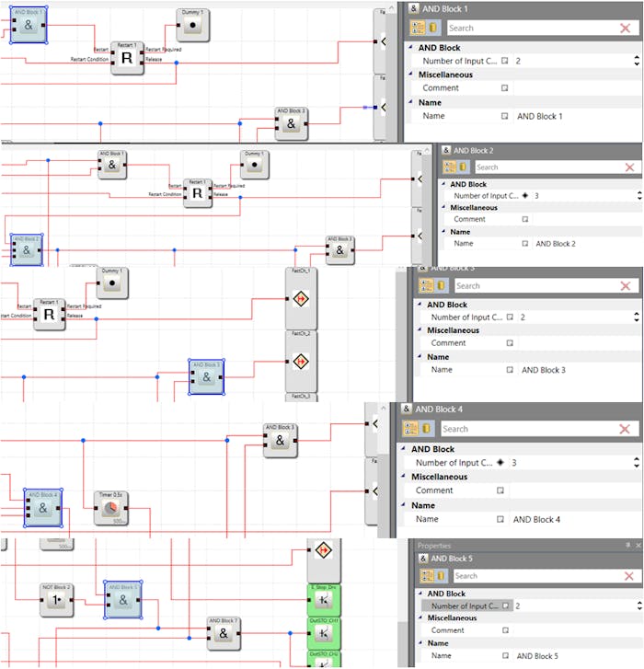Select the Timer 0.5s block
The height and width of the screenshot is (669, 644).
(x=111, y=508)
